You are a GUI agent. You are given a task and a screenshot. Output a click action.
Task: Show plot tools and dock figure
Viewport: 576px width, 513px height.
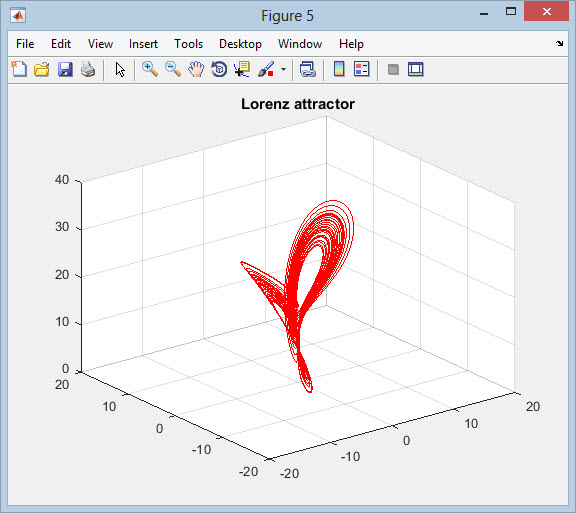point(416,69)
